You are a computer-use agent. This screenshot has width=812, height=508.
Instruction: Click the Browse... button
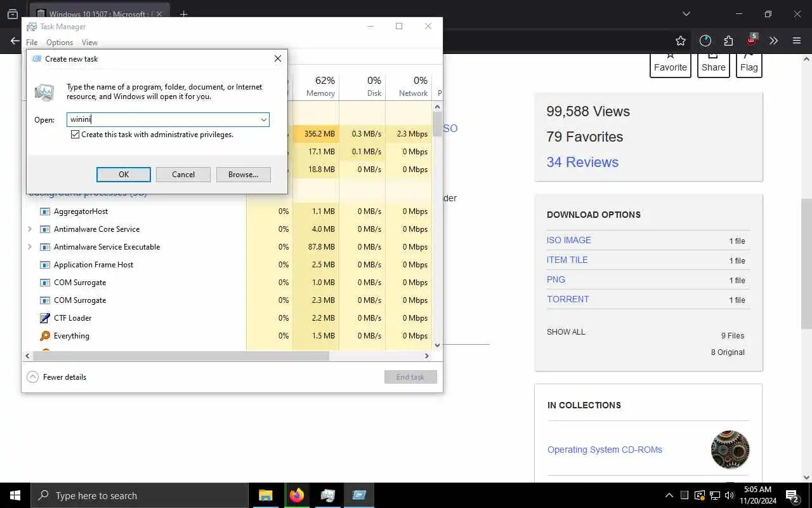244,175
